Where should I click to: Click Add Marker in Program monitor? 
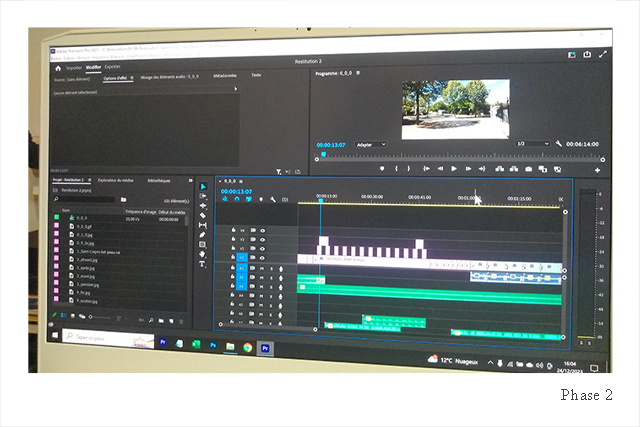point(382,168)
